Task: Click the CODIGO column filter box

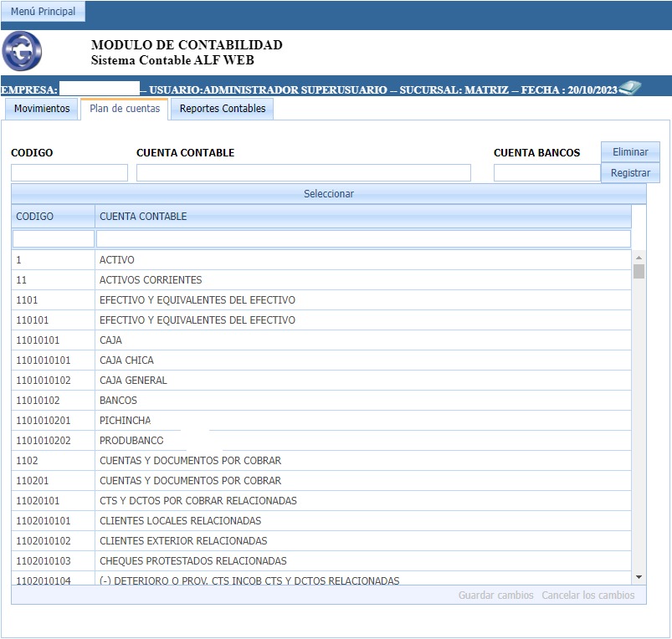Action: (54, 239)
